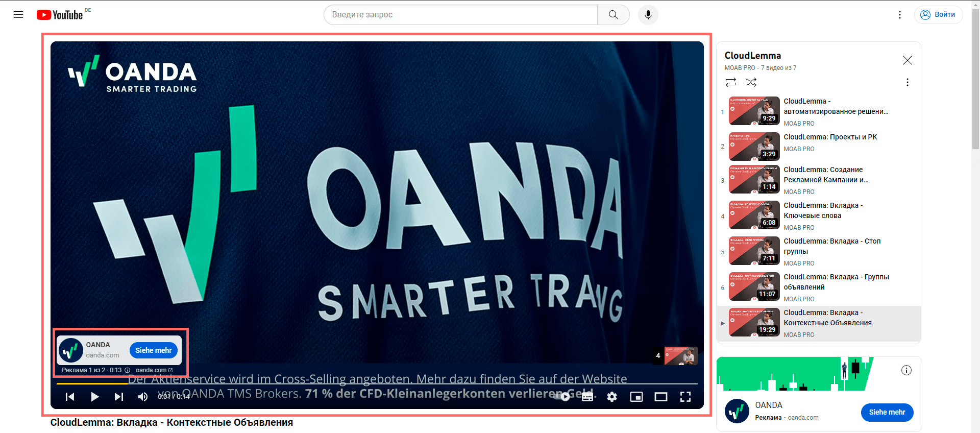Play the paused video
The height and width of the screenshot is (433, 980).
(x=94, y=397)
